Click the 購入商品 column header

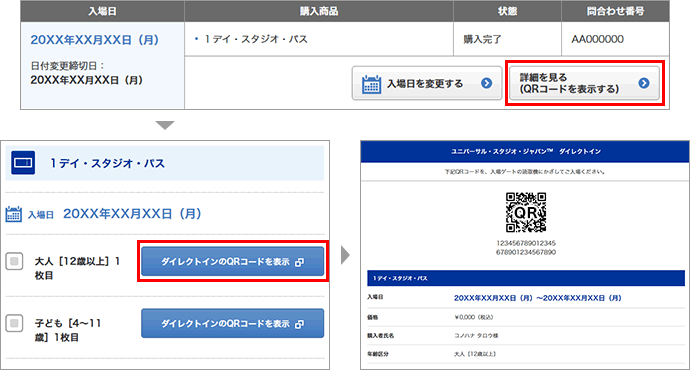click(x=319, y=11)
